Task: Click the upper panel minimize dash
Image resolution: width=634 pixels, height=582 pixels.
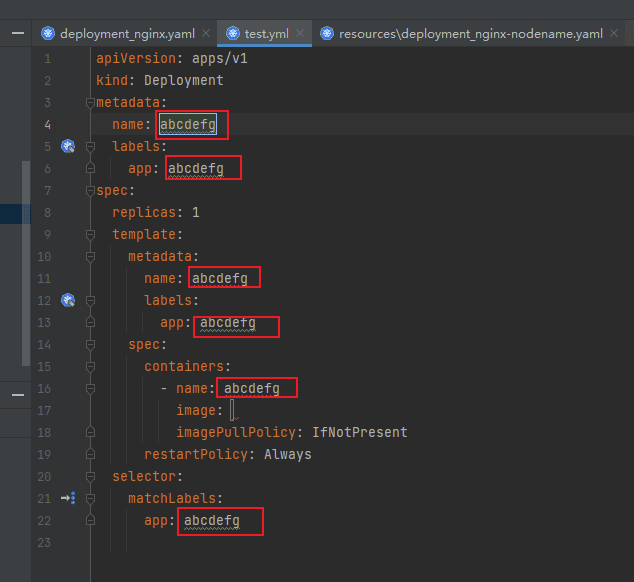Action: [x=18, y=33]
